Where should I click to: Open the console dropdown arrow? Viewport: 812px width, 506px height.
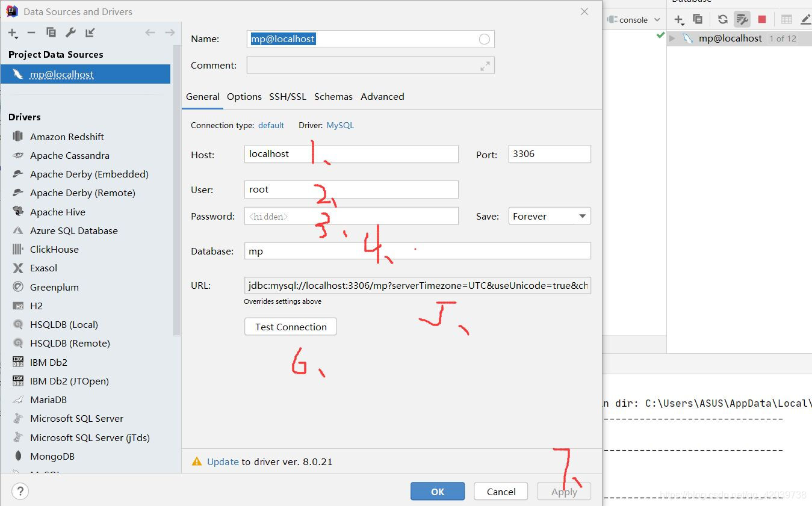(657, 20)
